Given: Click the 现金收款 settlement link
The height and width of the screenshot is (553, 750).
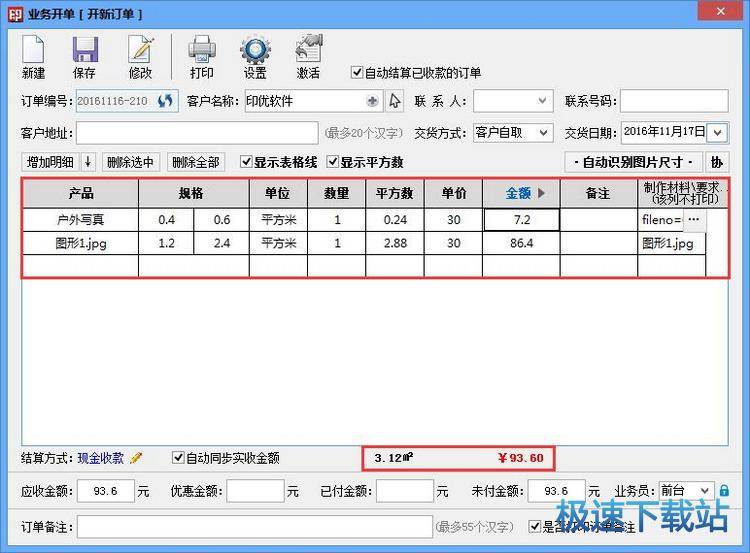Looking at the screenshot, I should 100,458.
